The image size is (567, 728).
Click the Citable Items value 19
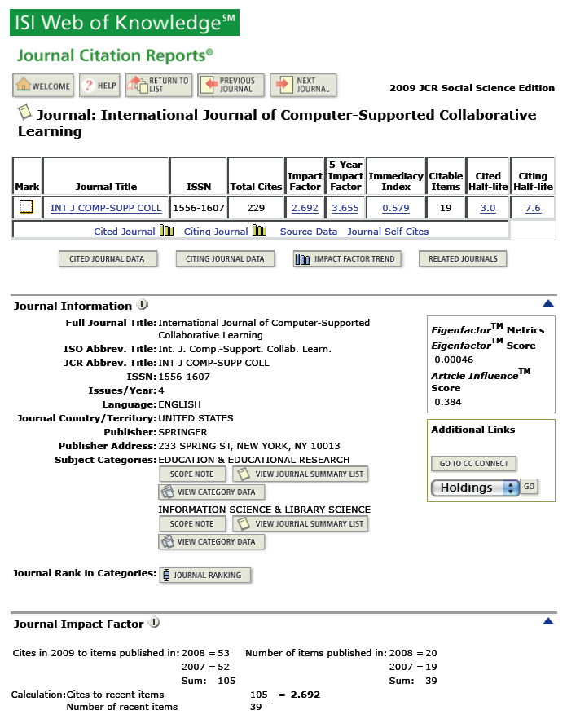coord(446,208)
